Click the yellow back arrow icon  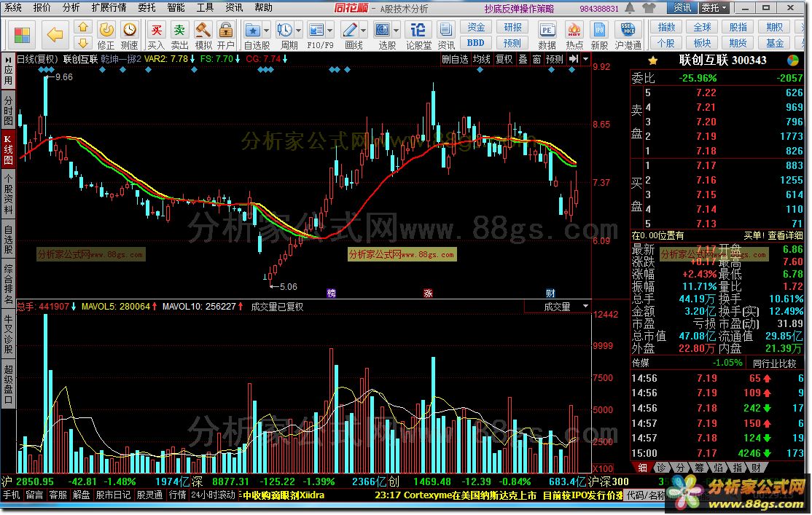click(x=55, y=35)
